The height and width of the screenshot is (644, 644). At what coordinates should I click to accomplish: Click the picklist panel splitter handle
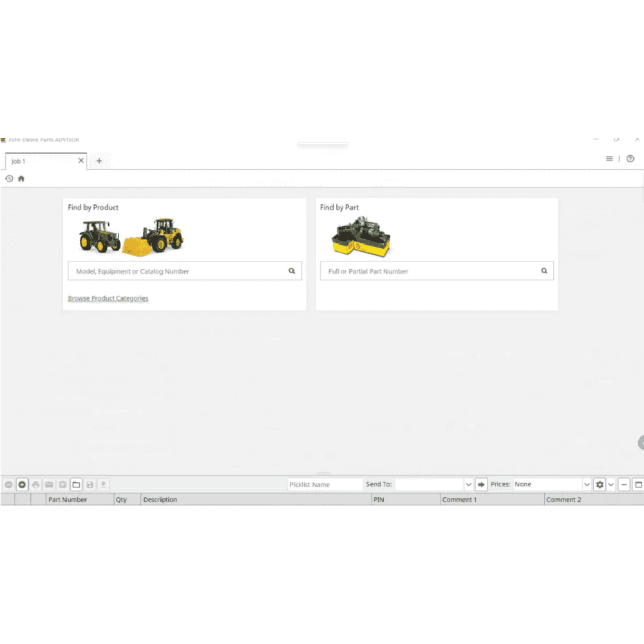(324, 473)
